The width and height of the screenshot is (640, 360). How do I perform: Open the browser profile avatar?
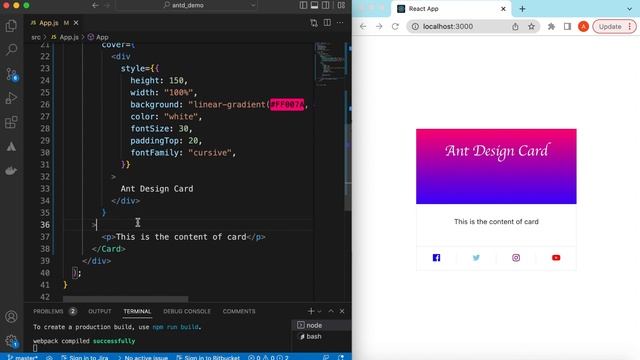(x=583, y=27)
